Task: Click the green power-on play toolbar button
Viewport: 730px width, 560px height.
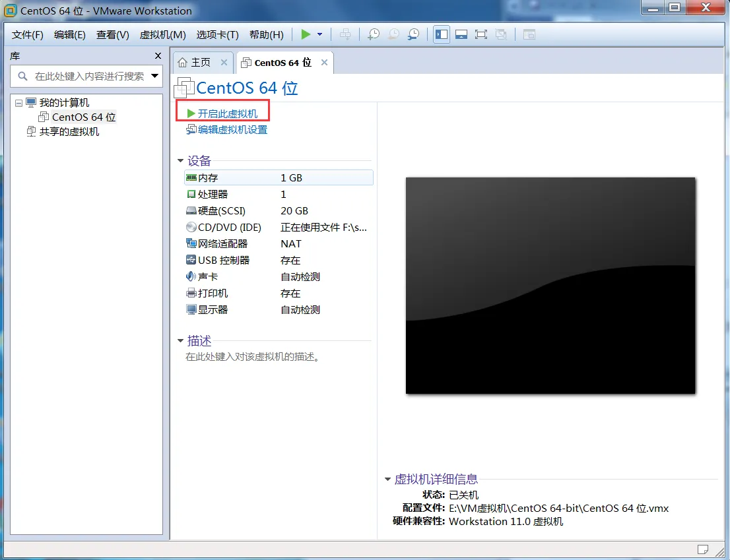Action: click(x=306, y=34)
